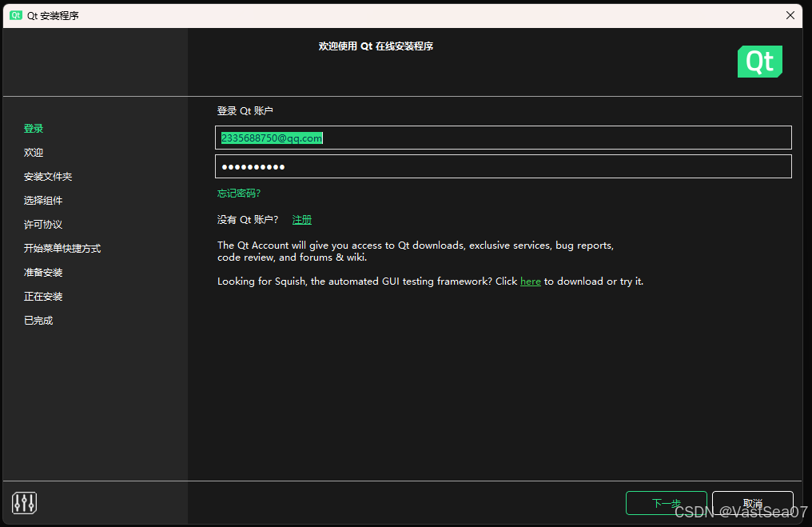The width and height of the screenshot is (812, 527).
Task: Close the Qt installer window
Action: (790, 15)
